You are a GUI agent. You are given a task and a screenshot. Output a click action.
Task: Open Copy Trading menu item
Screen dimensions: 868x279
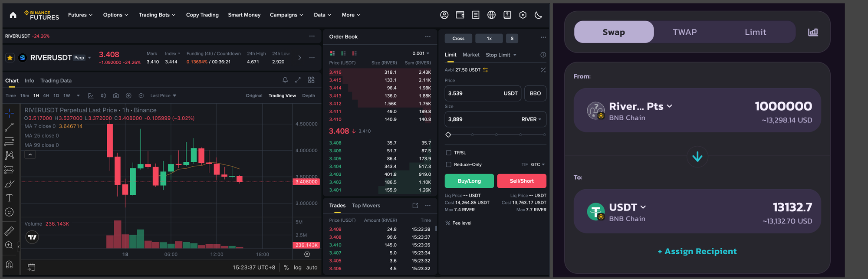click(x=202, y=15)
